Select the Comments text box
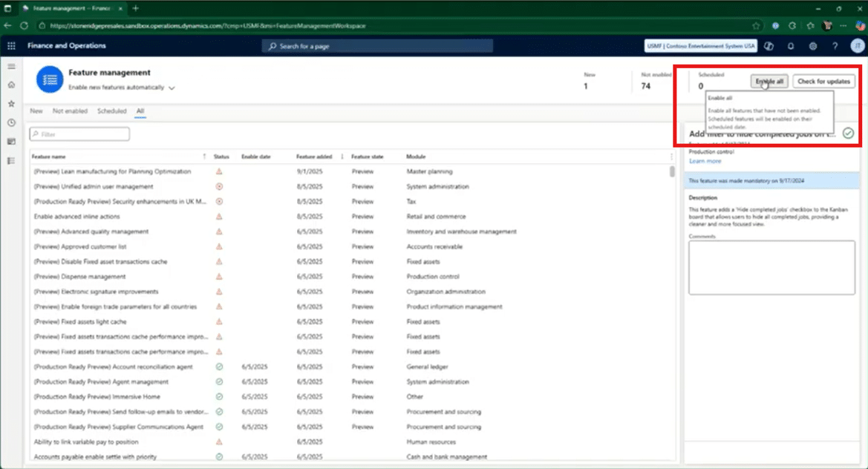 771,267
